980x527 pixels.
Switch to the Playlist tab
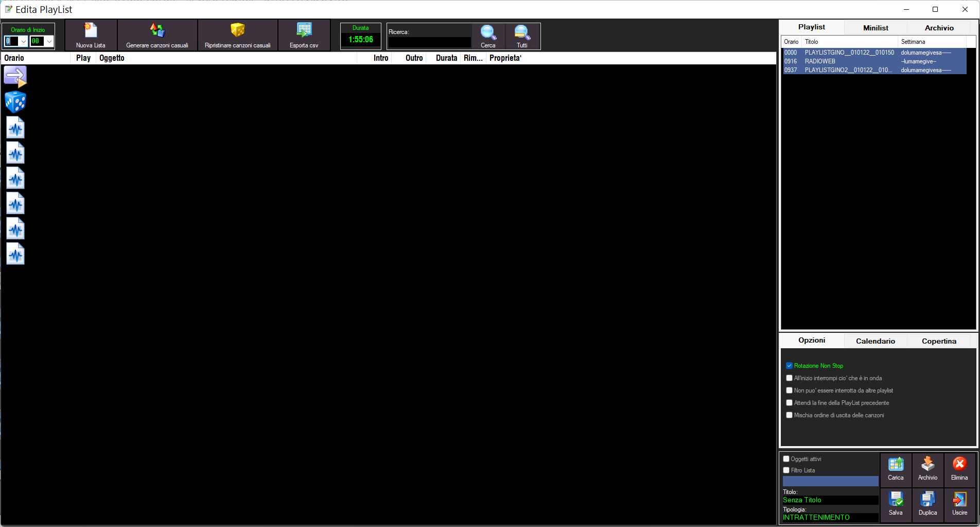[x=811, y=27]
